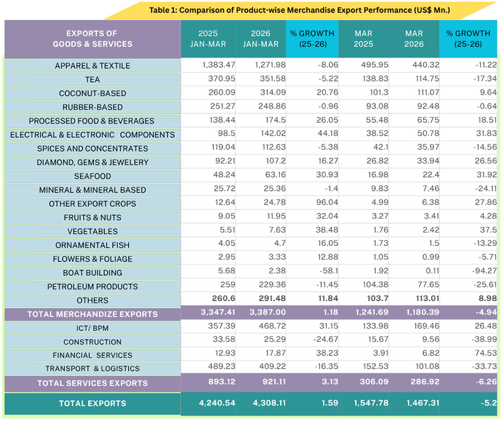Click the 'TEA' row label
Image resolution: width=504 pixels, height=421 pixels.
(92, 79)
